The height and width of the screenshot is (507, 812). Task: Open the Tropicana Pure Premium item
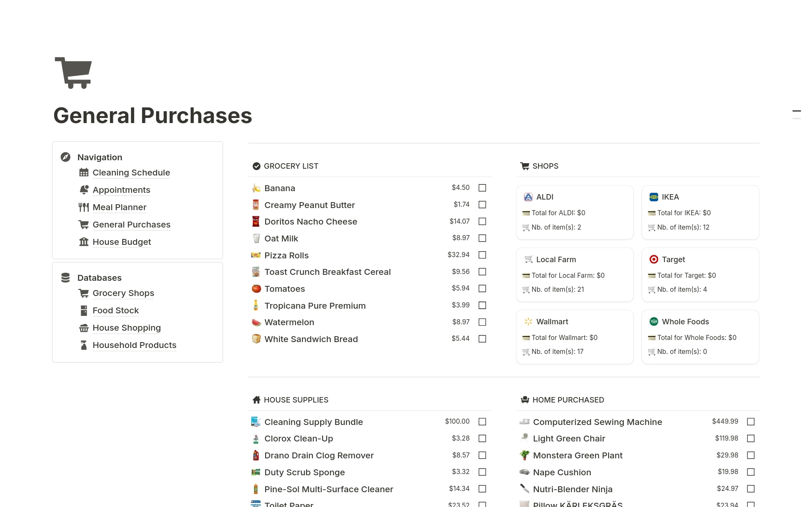click(x=315, y=306)
